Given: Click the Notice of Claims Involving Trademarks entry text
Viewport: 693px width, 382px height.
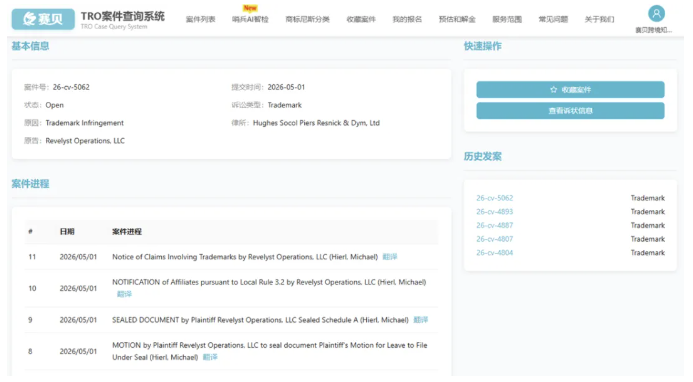Looking at the screenshot, I should point(245,257).
